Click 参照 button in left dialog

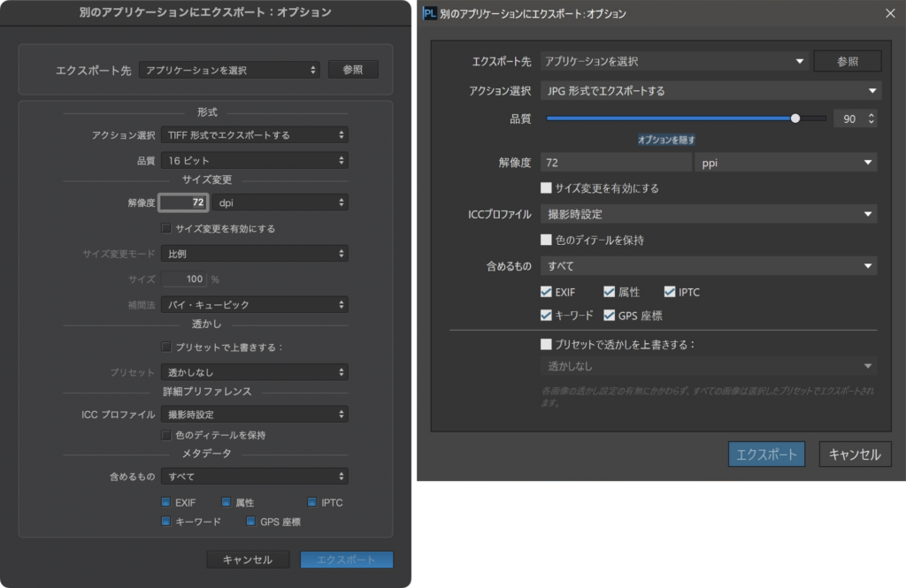pyautogui.click(x=353, y=69)
